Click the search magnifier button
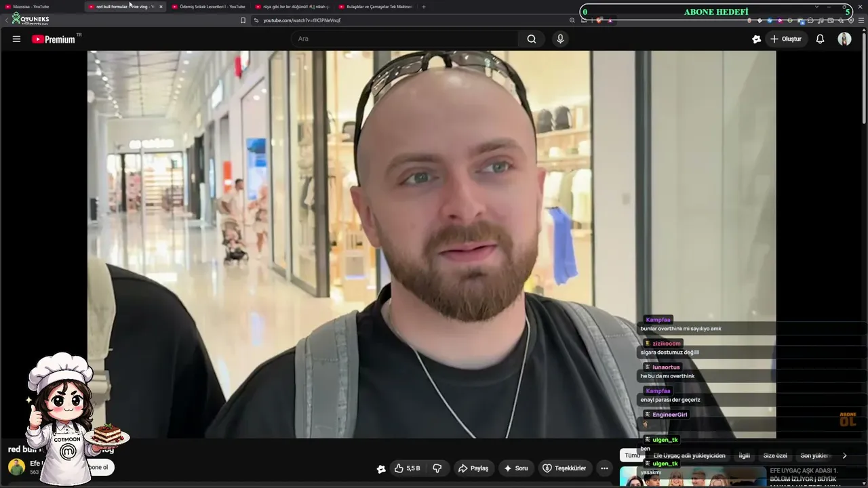Screen dimensions: 868x488 click(532, 39)
